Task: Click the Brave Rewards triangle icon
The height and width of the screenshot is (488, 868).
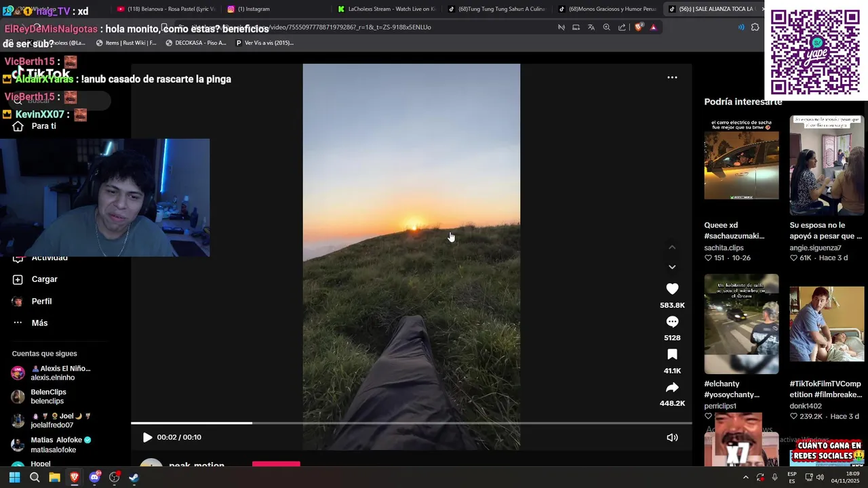Action: point(653,27)
